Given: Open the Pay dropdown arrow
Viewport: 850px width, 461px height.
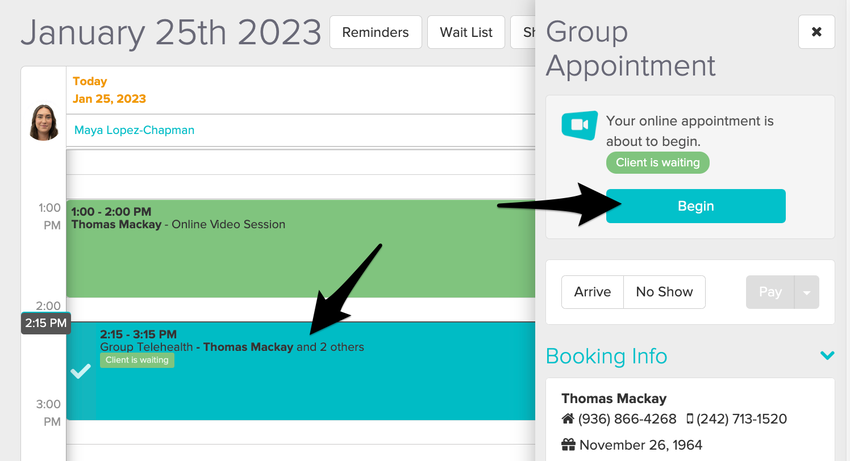Looking at the screenshot, I should tap(808, 292).
